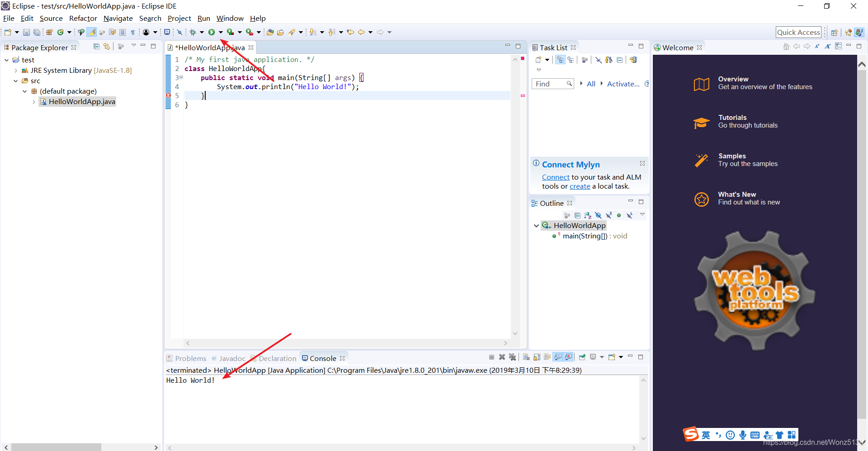868x451 pixels.
Task: Open the All working sets dropdown in Task List
Action: [591, 84]
